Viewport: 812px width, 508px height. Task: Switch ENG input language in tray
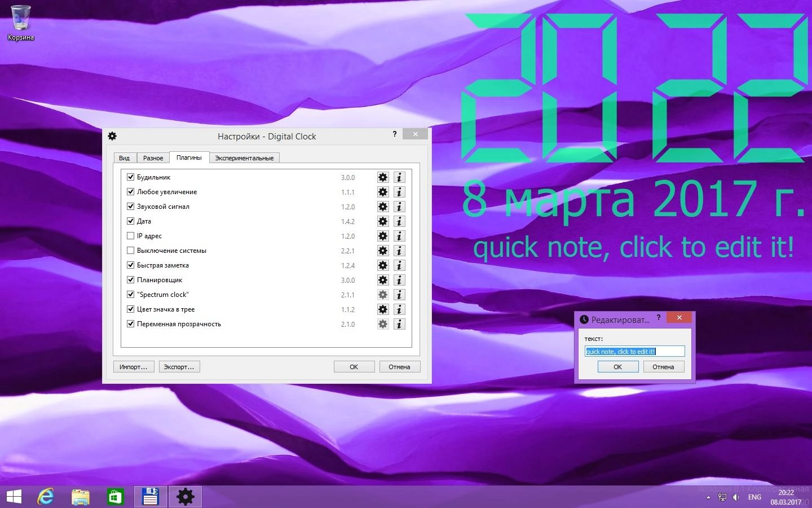coord(754,497)
